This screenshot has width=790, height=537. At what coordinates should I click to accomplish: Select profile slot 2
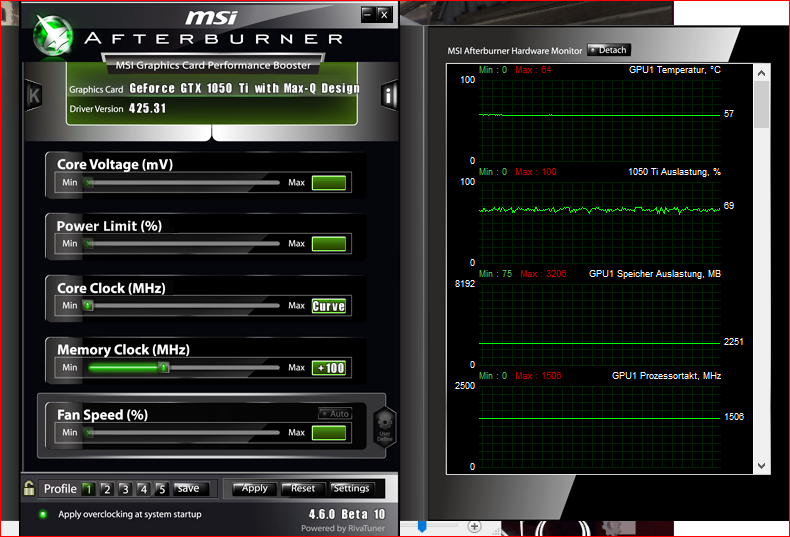[106, 489]
